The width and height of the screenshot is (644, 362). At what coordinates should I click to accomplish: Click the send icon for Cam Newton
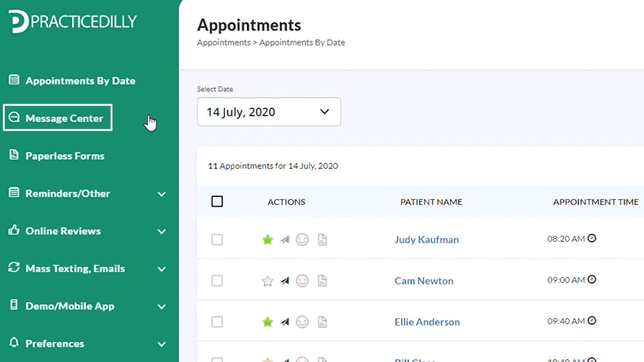pyautogui.click(x=285, y=281)
